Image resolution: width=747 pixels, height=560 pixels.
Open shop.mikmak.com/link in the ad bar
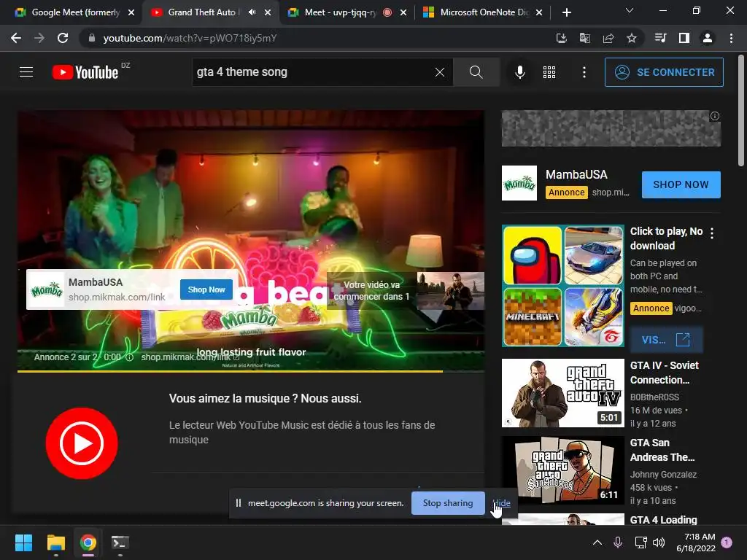[x=190, y=357]
